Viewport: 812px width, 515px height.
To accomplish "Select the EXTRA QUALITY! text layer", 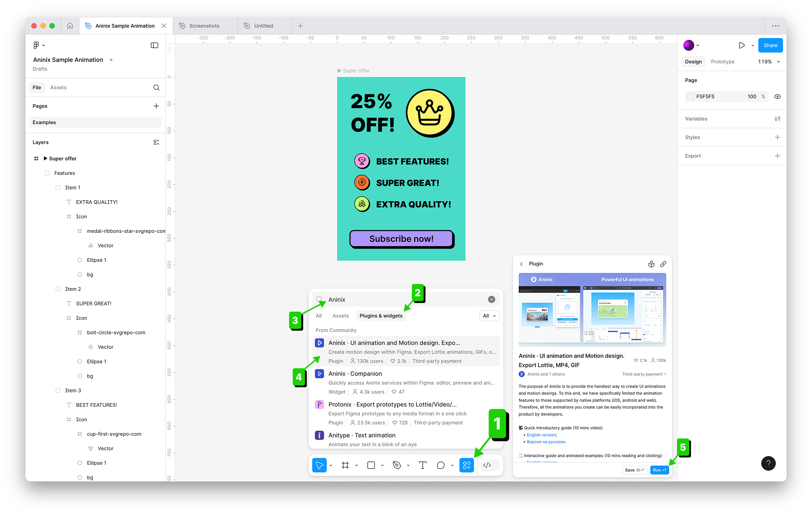I will (97, 202).
